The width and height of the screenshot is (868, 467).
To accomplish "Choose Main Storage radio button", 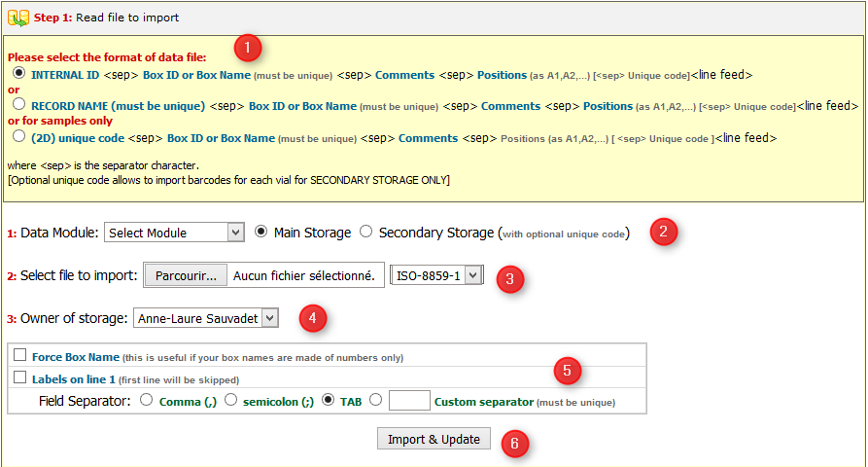I will tap(260, 232).
